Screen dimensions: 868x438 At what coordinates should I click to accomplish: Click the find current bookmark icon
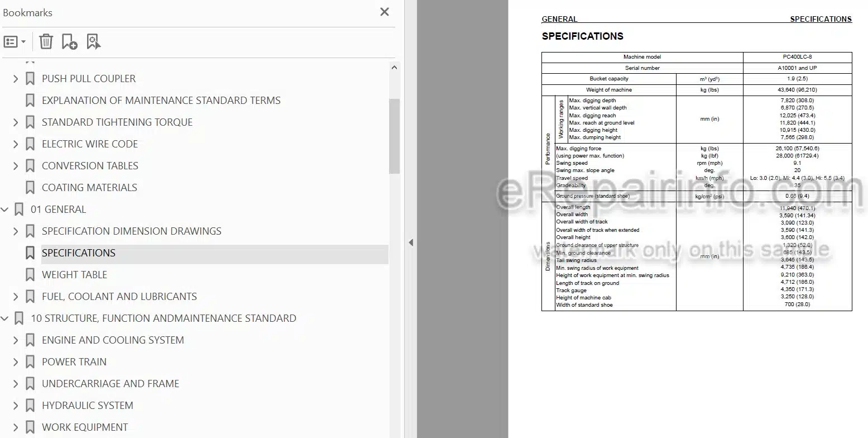(x=94, y=41)
